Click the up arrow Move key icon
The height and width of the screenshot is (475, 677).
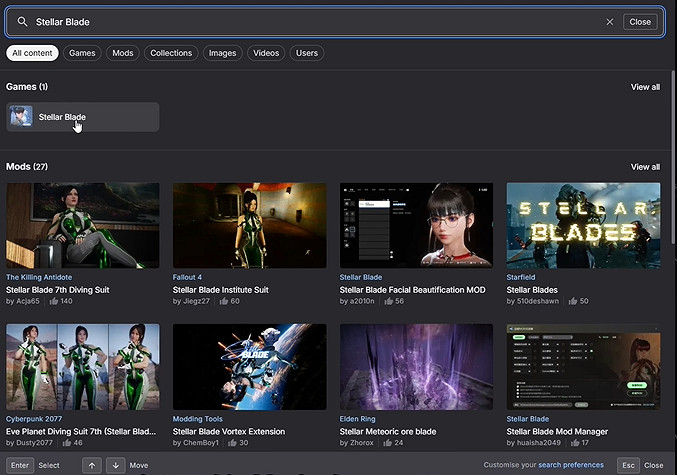(91, 465)
